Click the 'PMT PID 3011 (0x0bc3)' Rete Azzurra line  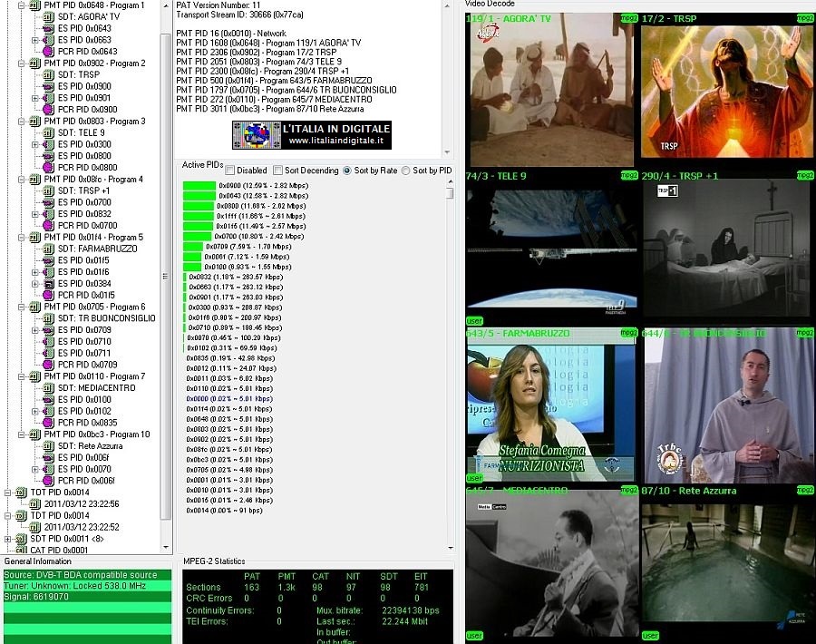click(x=269, y=110)
